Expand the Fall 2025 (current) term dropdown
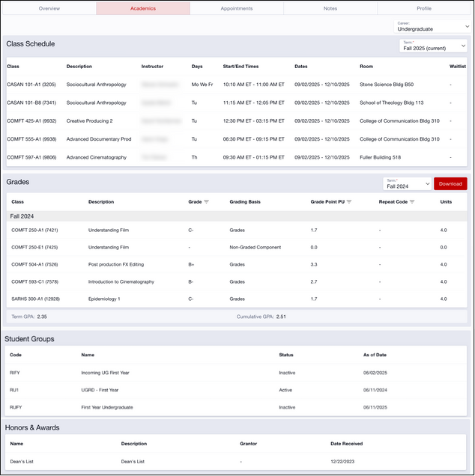 (x=433, y=46)
